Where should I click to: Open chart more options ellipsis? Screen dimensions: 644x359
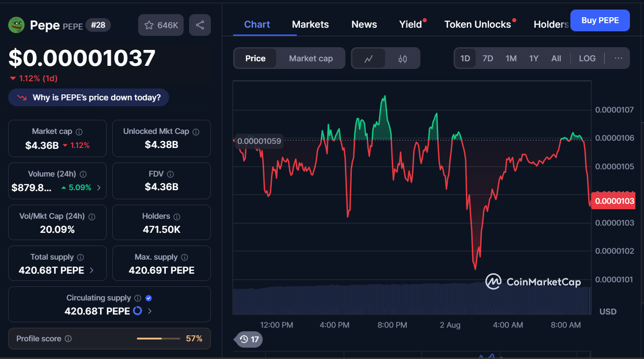coord(619,58)
